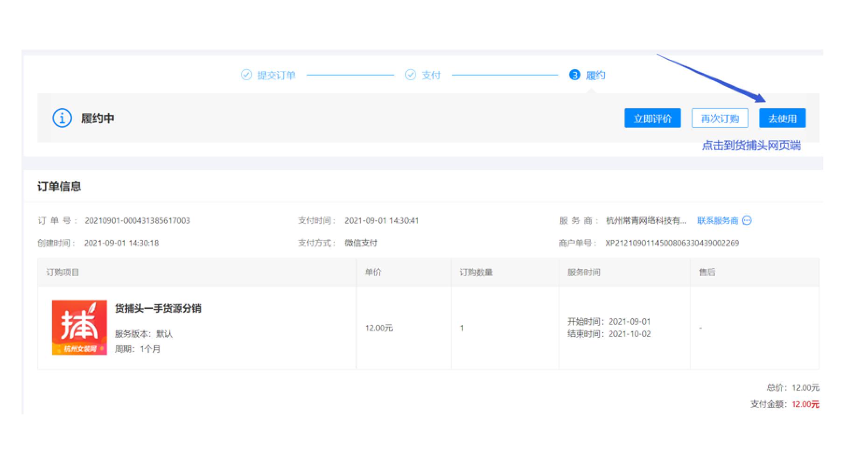Select the 履约 step label
Viewport: 868px width, 462px height.
[595, 75]
